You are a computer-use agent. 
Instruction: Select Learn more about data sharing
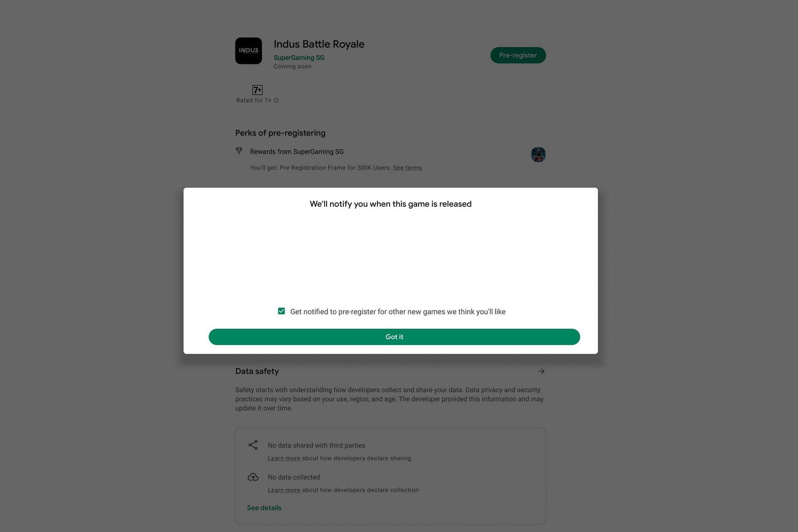click(x=284, y=458)
